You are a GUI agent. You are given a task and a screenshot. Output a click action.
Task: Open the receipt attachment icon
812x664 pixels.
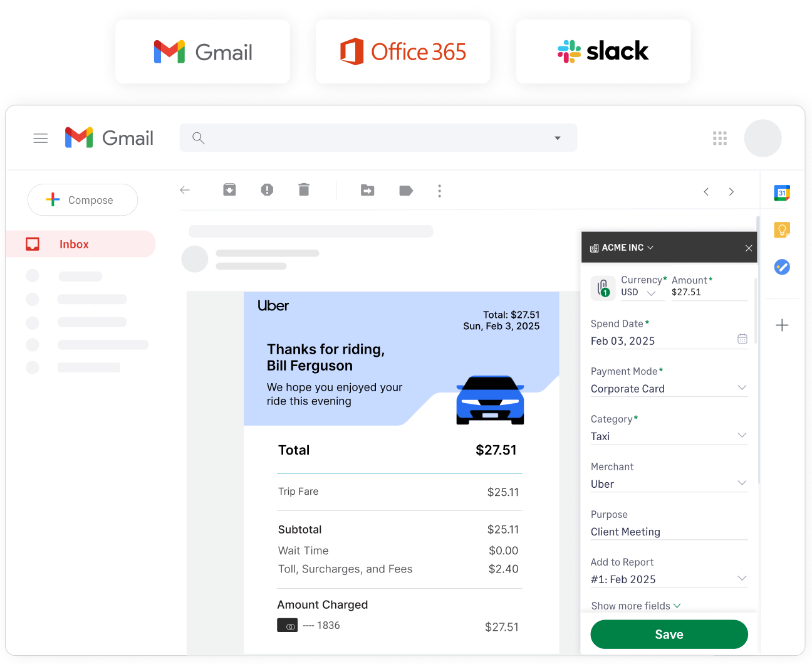[603, 288]
